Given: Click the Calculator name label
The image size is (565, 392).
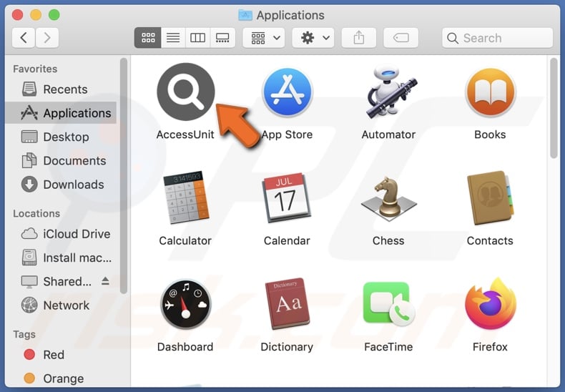Looking at the screenshot, I should (x=185, y=240).
